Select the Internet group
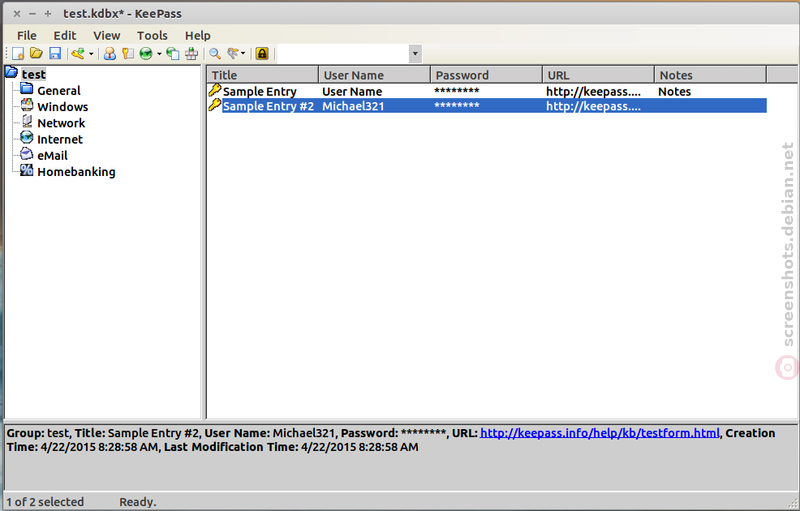 pos(60,140)
